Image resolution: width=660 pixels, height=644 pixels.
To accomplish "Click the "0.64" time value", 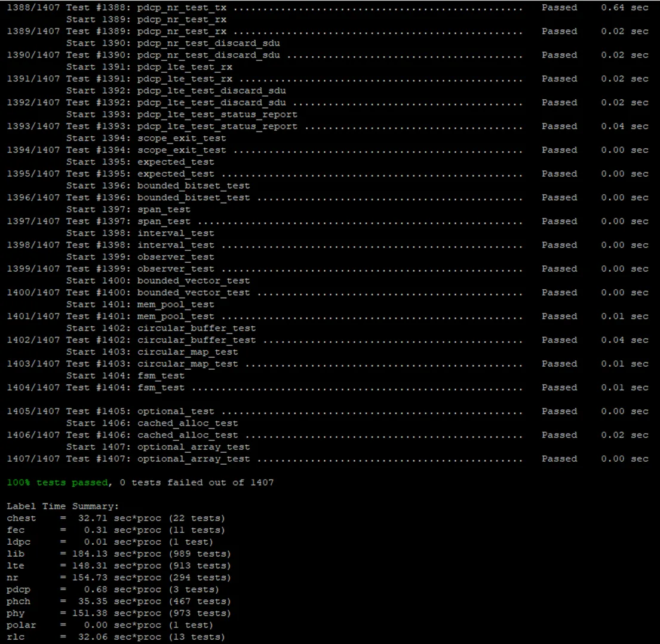I will click(612, 8).
